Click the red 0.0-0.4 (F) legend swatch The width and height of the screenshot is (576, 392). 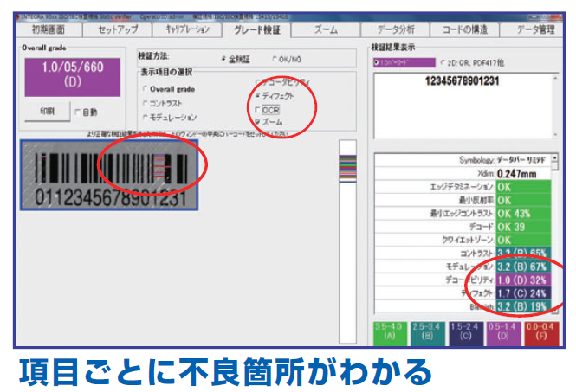[541, 333]
